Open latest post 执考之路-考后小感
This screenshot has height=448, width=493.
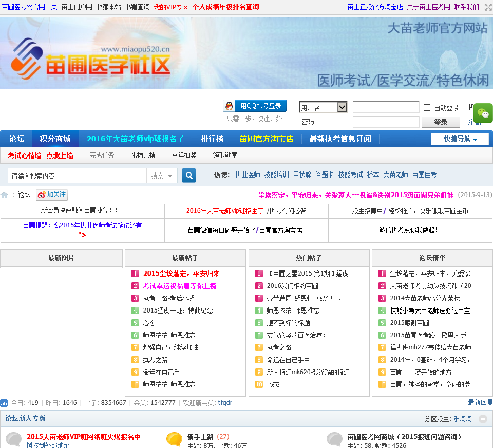coord(168,298)
